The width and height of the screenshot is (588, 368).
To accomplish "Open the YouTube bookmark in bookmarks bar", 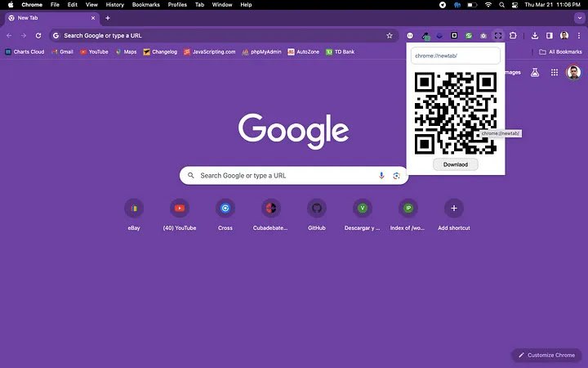I will click(94, 52).
